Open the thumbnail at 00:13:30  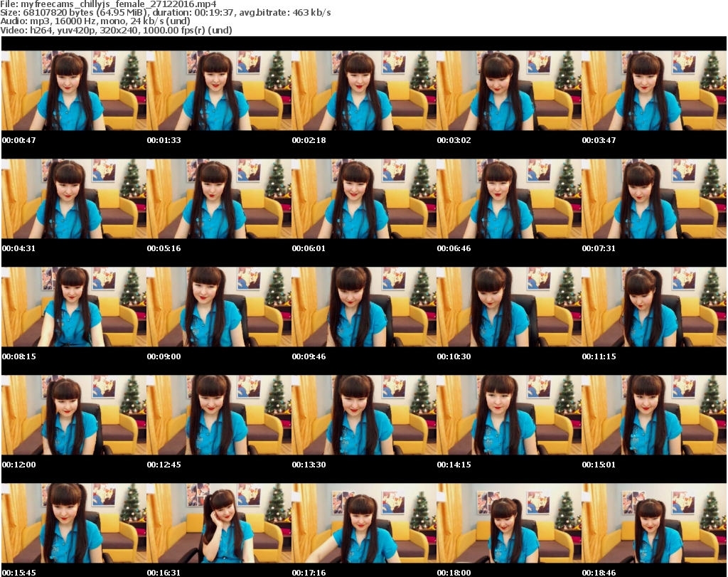(x=364, y=415)
